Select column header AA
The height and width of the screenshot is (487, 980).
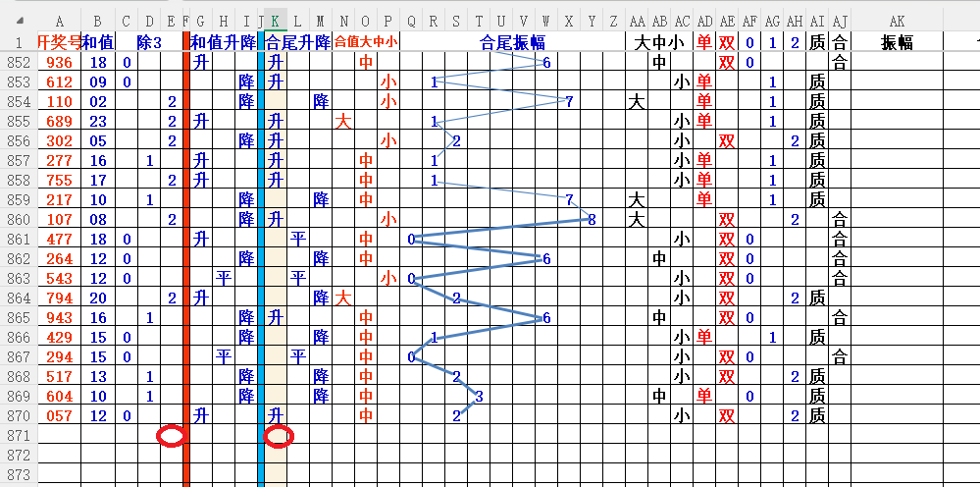pyautogui.click(x=637, y=22)
